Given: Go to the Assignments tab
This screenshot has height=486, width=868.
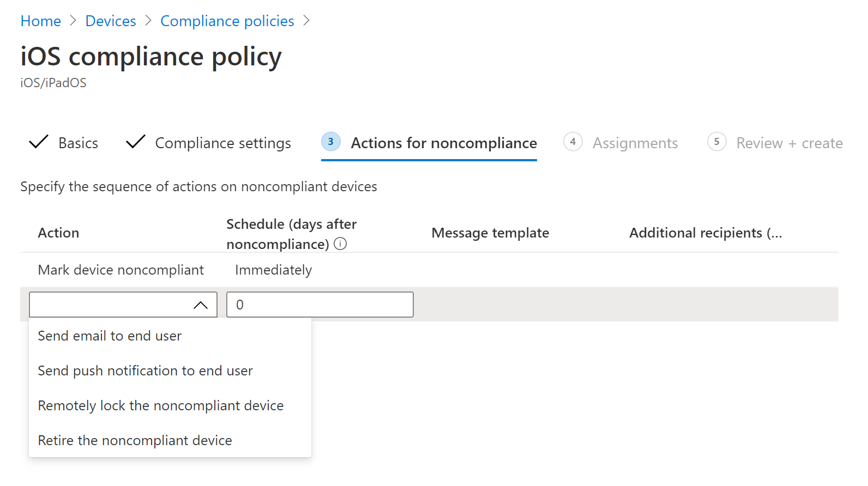Looking at the screenshot, I should click(635, 143).
